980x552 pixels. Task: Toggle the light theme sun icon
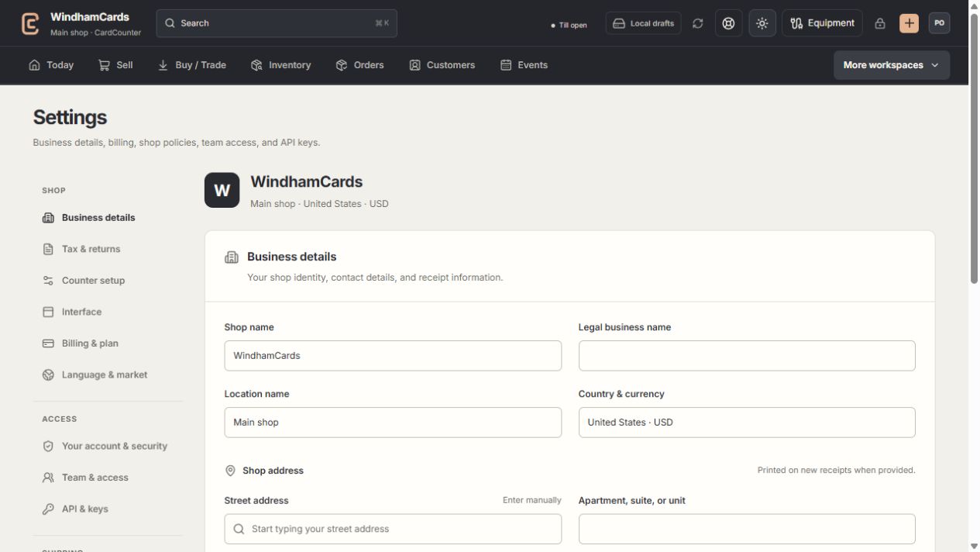(x=762, y=23)
